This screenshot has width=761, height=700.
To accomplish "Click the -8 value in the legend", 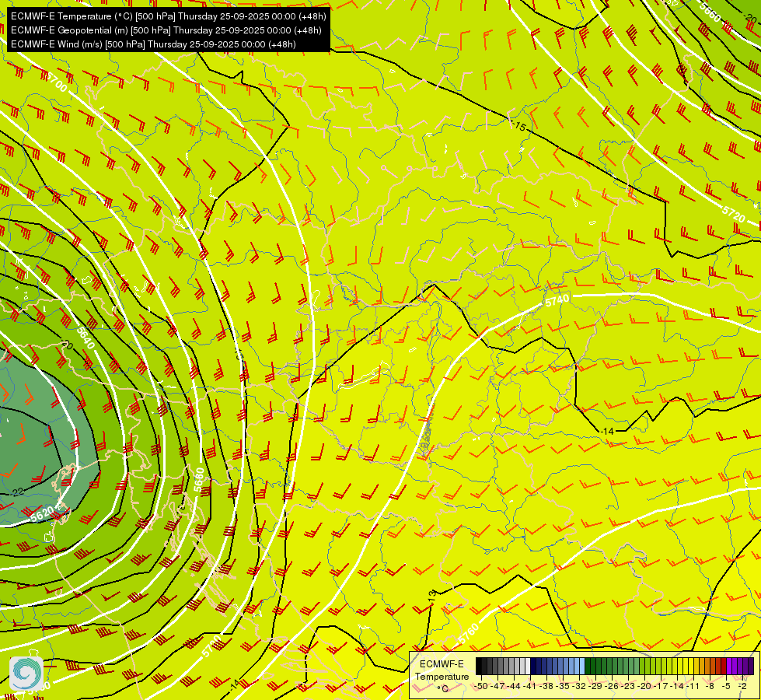I will (710, 686).
